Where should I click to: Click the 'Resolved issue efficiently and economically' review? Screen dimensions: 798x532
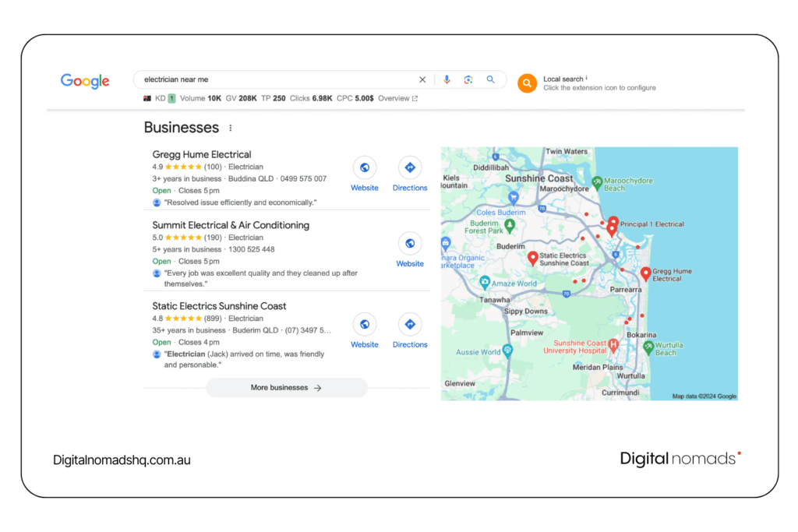240,203
